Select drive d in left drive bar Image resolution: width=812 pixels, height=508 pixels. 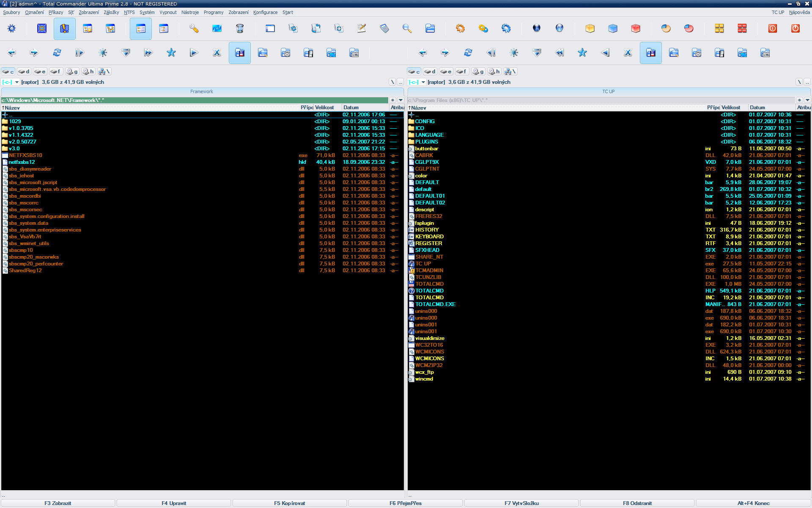pos(24,72)
